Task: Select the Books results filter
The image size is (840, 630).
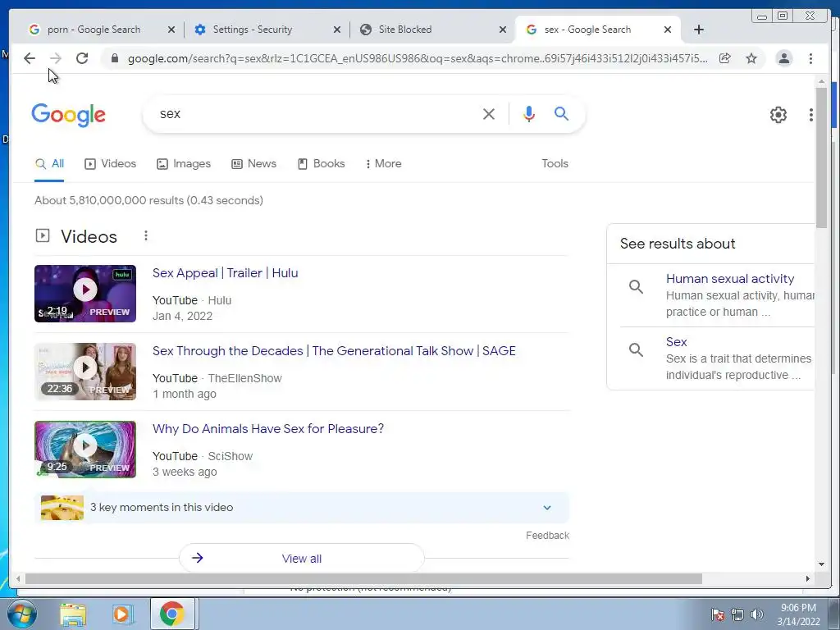Action: point(322,164)
